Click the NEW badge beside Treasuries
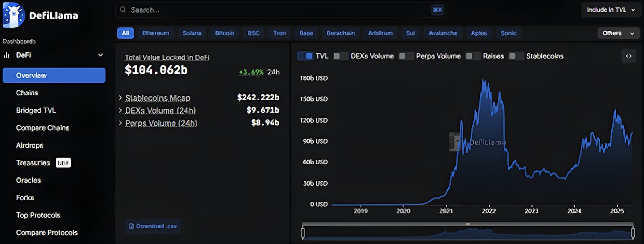 pos(63,163)
